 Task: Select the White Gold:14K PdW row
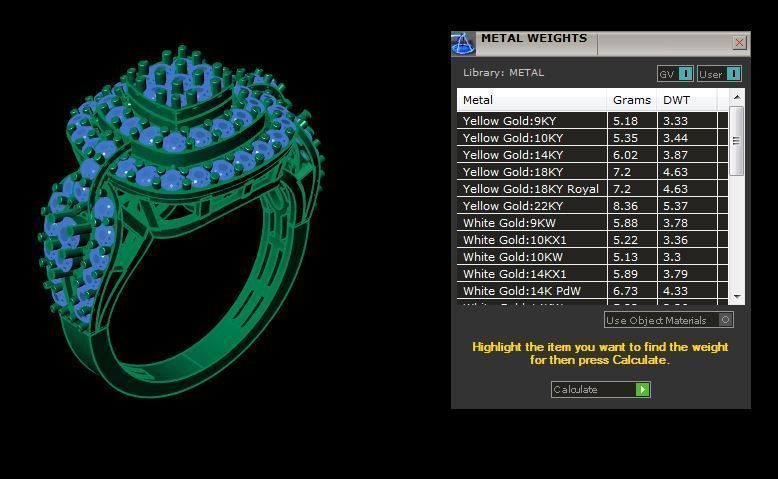(592, 291)
